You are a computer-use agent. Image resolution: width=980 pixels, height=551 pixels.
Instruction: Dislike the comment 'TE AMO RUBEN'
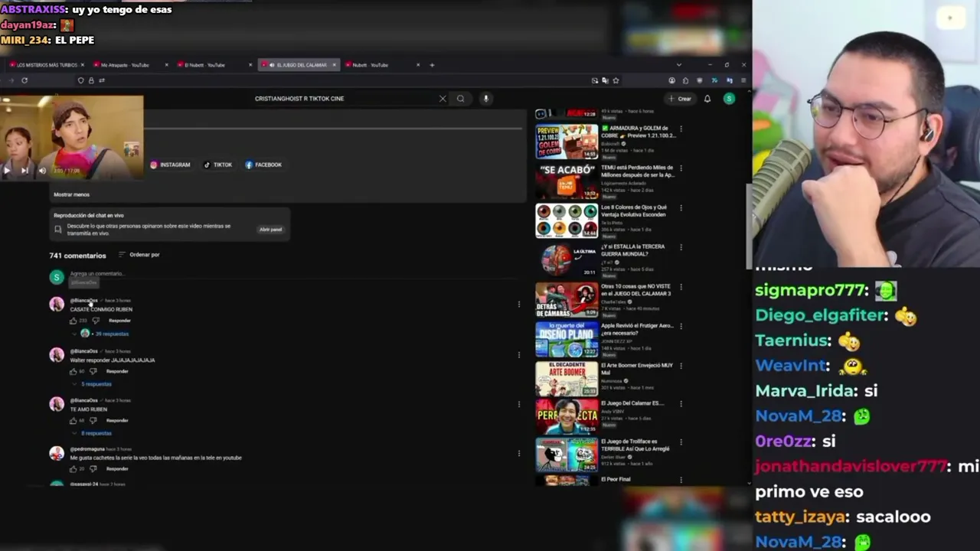point(93,421)
